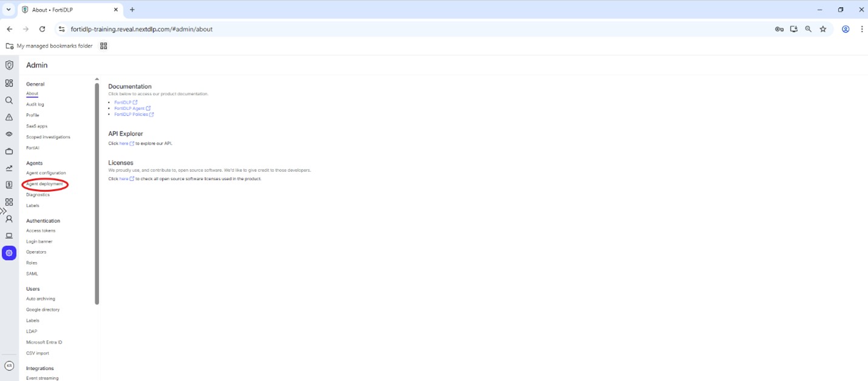Click the FortiDLP shield logo in sidebar
This screenshot has height=381, width=868.
pos(9,66)
